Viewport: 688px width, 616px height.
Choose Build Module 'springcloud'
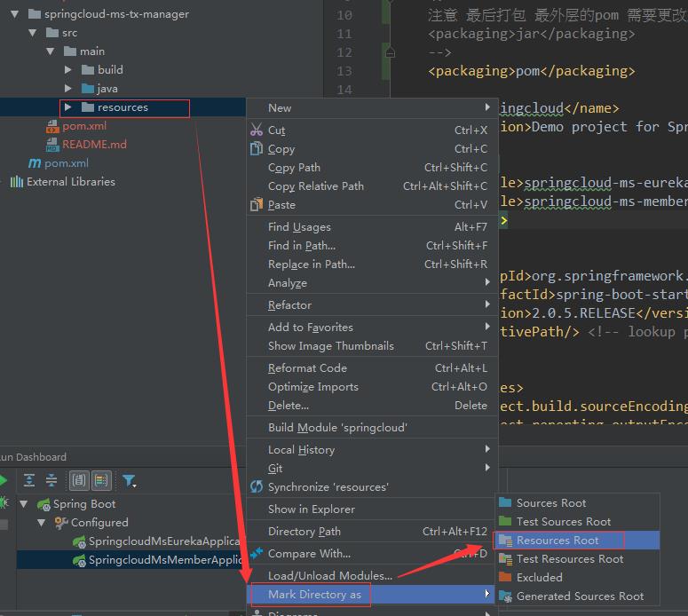[x=373, y=427]
